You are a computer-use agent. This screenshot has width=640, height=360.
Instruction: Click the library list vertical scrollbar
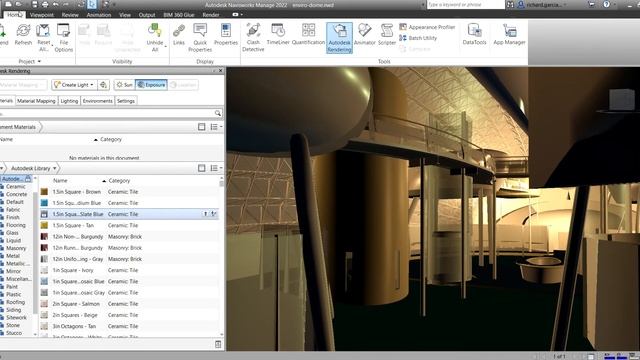pos(222,255)
